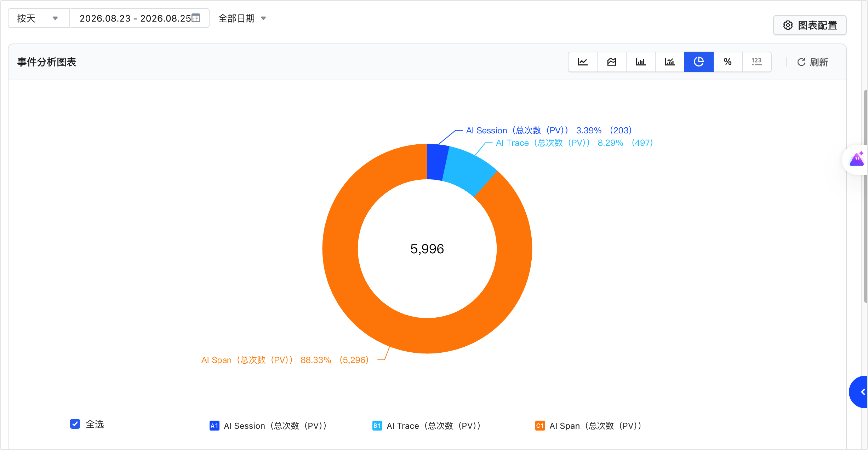Switch to bar chart view
The height and width of the screenshot is (450, 868).
pyautogui.click(x=641, y=62)
